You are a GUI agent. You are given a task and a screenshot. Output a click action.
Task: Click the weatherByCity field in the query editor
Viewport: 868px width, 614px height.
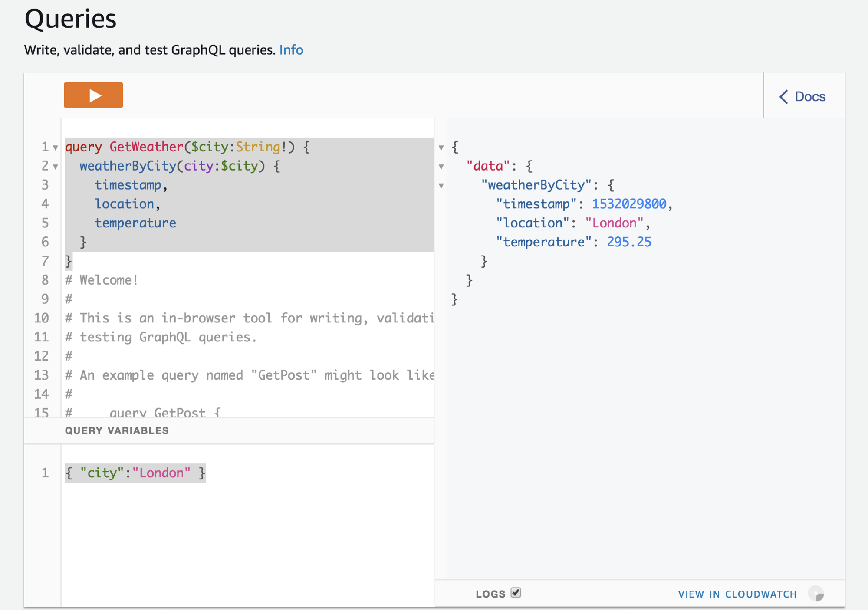coord(128,166)
